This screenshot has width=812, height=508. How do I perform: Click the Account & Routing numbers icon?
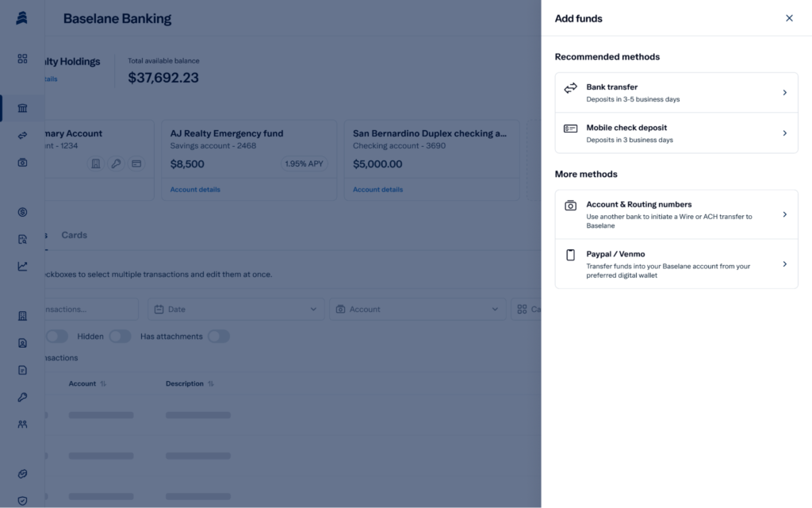click(571, 206)
